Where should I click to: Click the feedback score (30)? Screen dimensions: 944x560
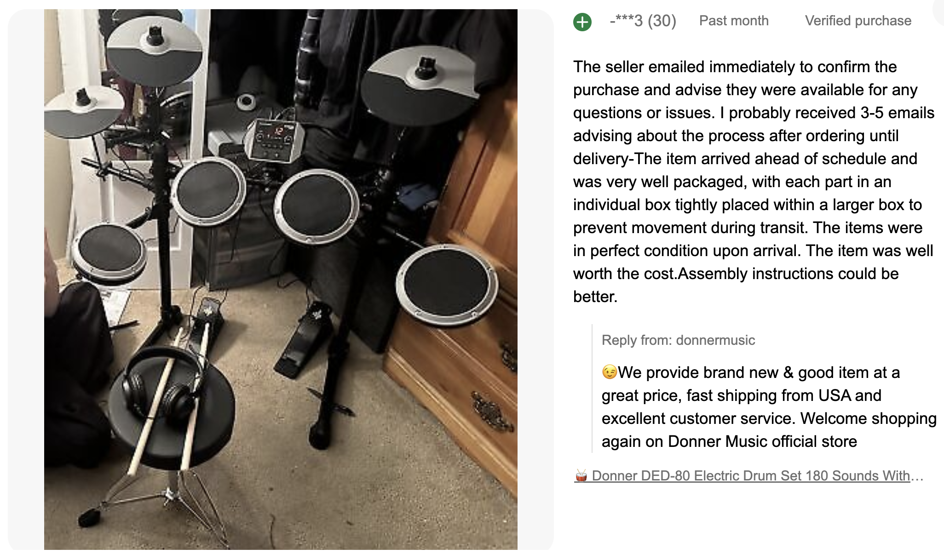(662, 21)
